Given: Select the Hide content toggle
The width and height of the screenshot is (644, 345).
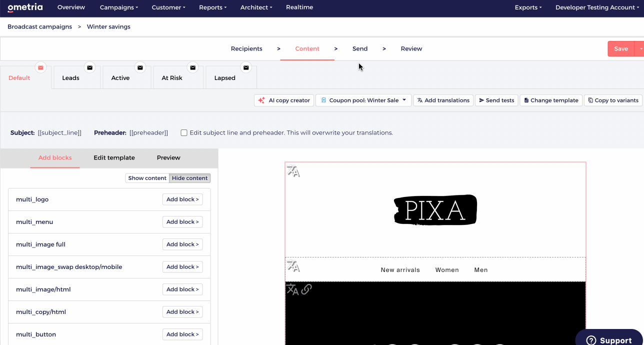Looking at the screenshot, I should point(189,178).
